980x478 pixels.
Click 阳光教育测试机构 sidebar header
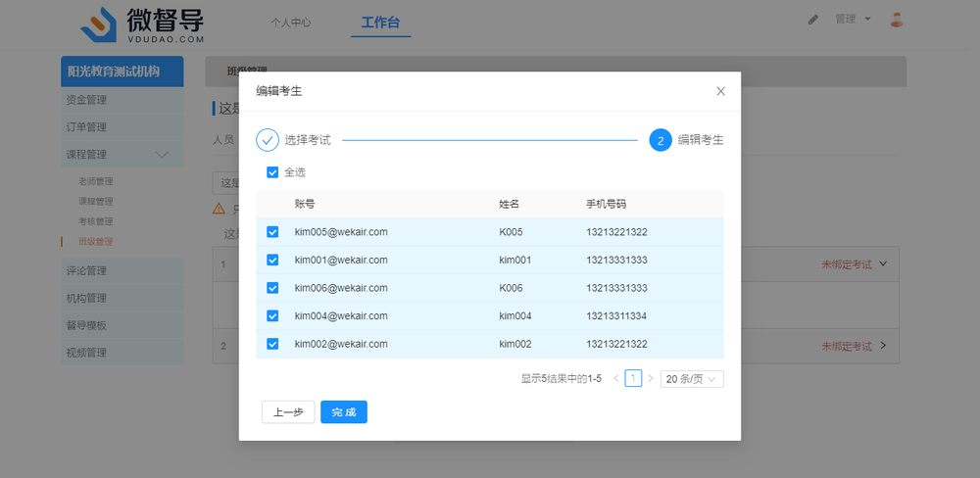(122, 72)
